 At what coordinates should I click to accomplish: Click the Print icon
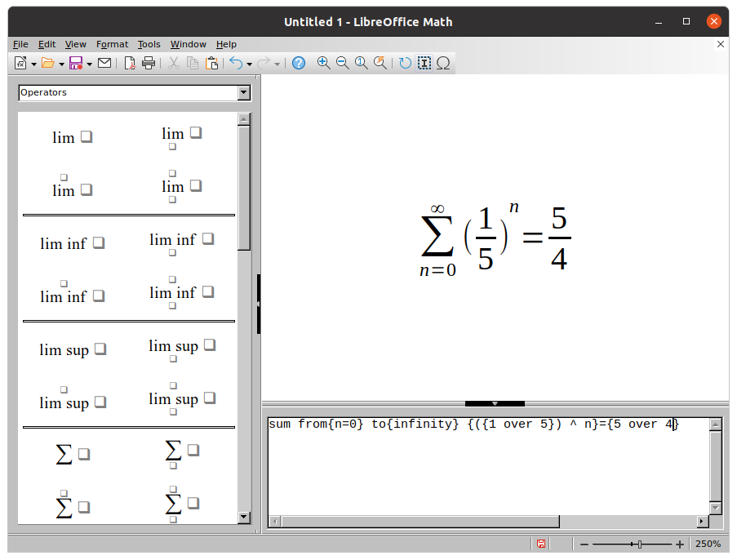click(x=149, y=63)
